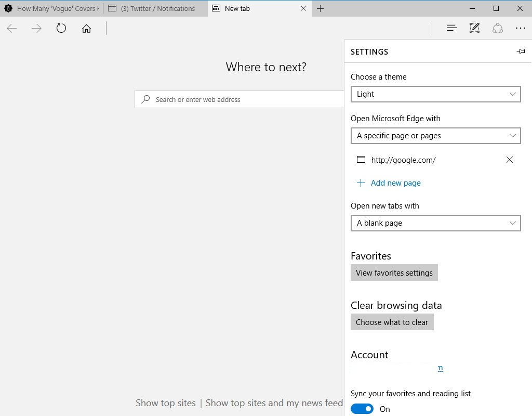Expand the Choose a theme dropdown
Image resolution: width=532 pixels, height=416 pixels.
[x=435, y=94]
